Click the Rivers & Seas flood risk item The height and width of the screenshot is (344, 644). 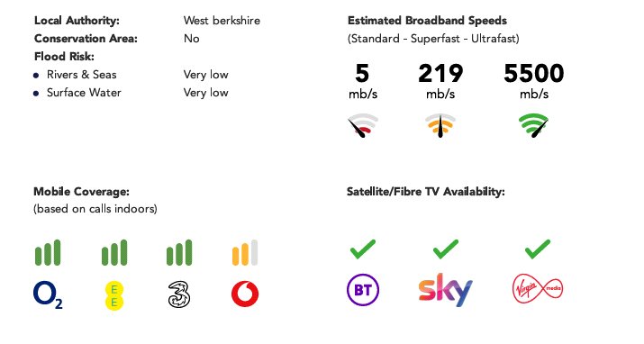pyautogui.click(x=81, y=75)
